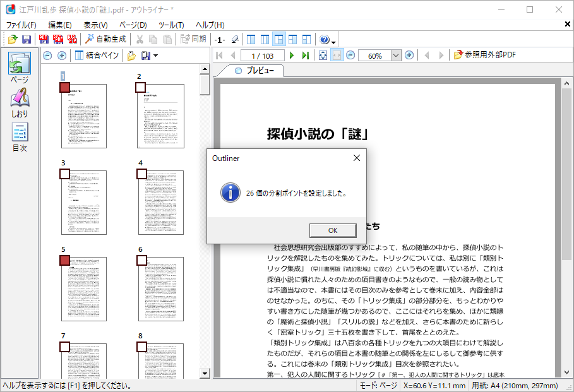574x392 pixels.
Task: Select the page 2 thumbnail
Action: tap(160, 116)
